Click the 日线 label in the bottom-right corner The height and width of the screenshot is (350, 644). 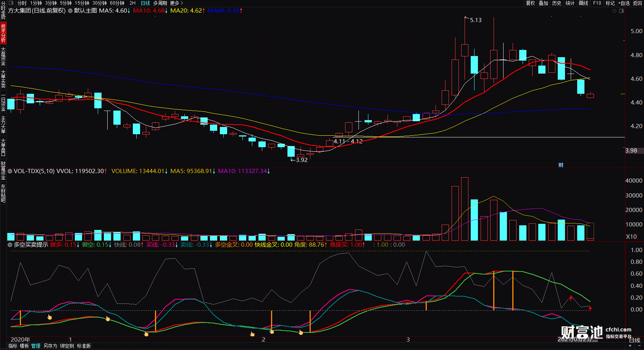click(x=634, y=340)
